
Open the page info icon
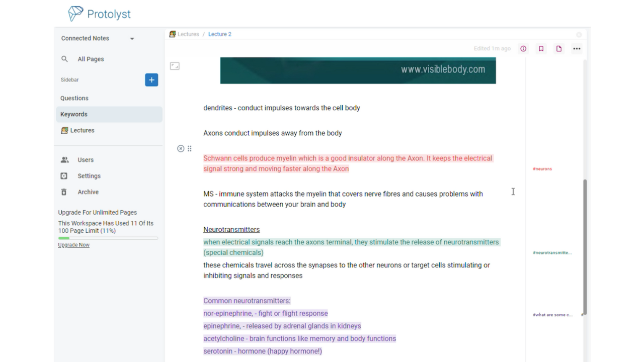(x=523, y=48)
